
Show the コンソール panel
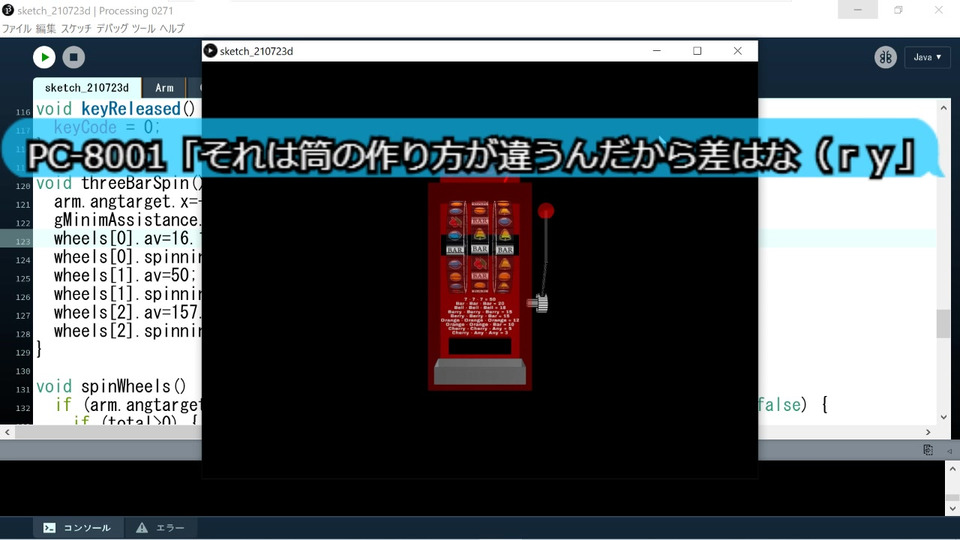click(x=78, y=528)
